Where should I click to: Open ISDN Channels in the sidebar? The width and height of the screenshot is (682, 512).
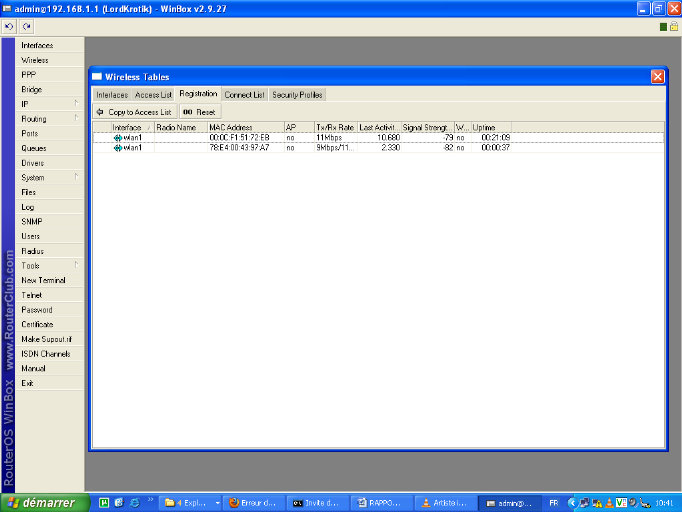click(49, 354)
